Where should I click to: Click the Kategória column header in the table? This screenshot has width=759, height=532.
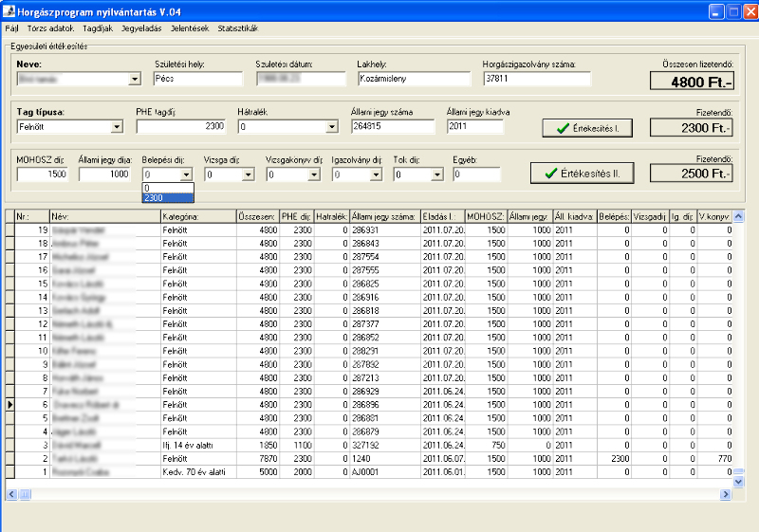[197, 217]
